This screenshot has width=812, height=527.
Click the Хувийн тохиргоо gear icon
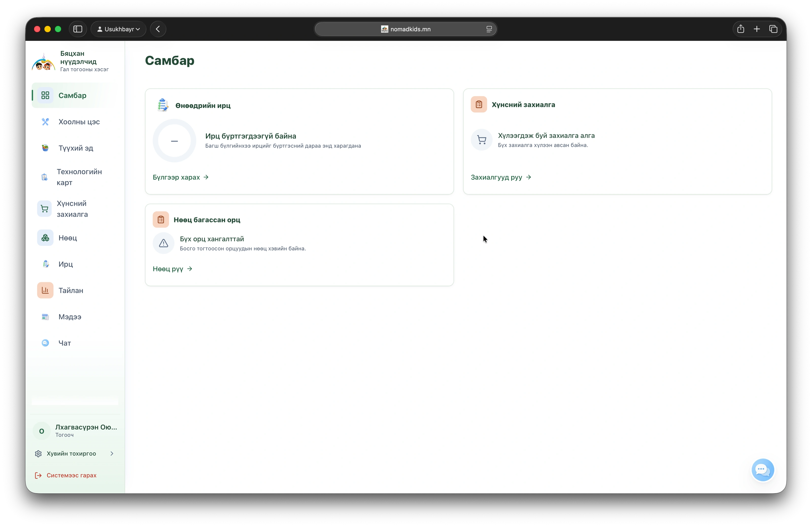coord(38,454)
